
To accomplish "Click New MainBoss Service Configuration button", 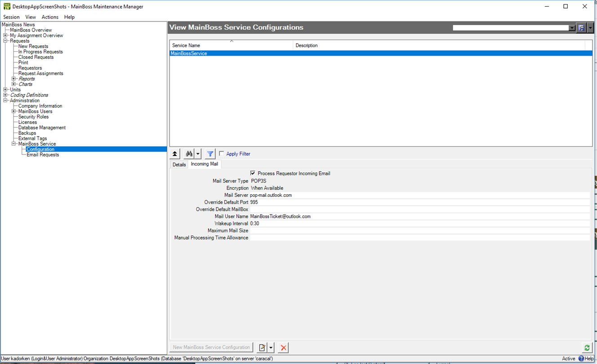I will (211, 347).
